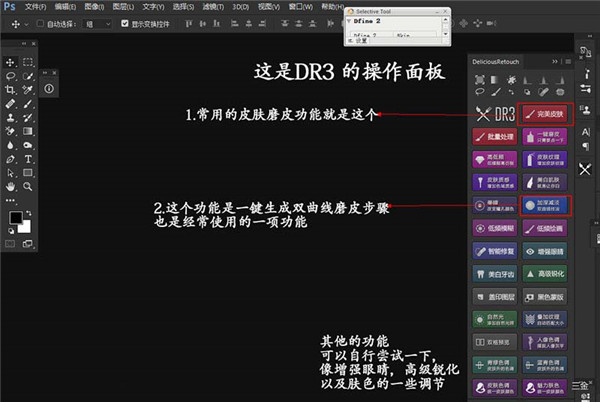Pick the Horizontal Type tool

pyautogui.click(x=28, y=158)
